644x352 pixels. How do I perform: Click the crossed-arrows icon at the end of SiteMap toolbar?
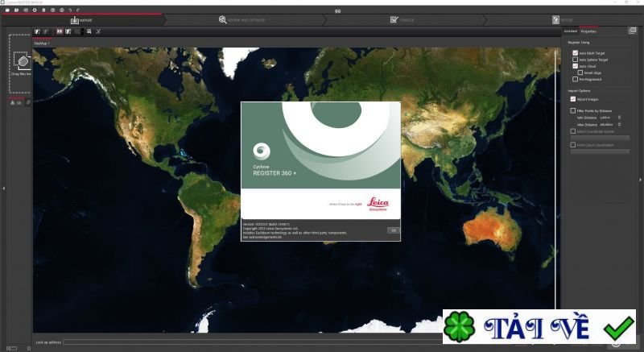pos(98,31)
